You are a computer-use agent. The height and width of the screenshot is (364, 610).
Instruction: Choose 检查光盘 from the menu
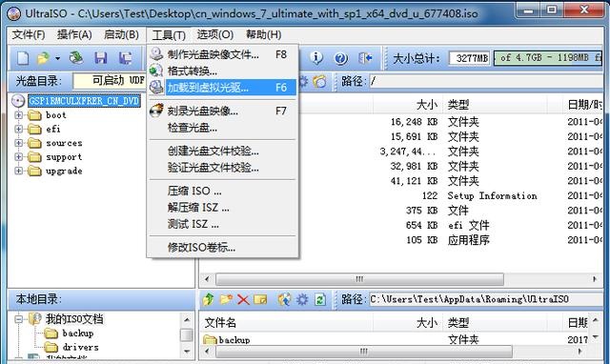click(222, 128)
